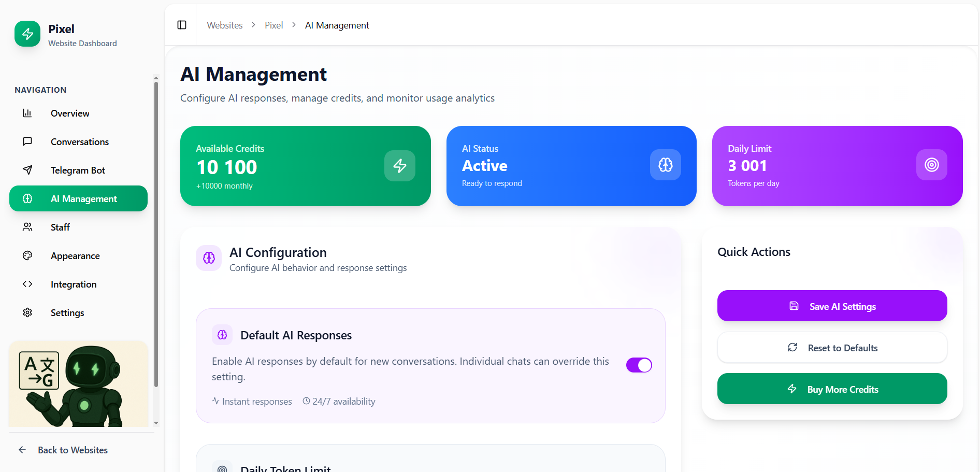Collapse the sidebar with the panel toggle
Image resolution: width=980 pixels, height=472 pixels.
click(181, 24)
